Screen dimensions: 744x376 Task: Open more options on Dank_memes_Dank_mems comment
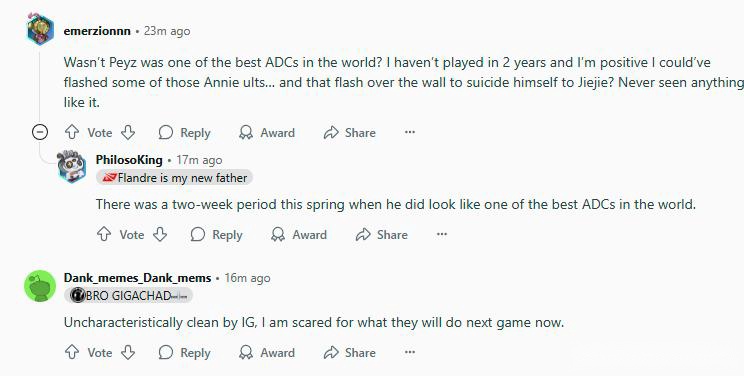(410, 352)
